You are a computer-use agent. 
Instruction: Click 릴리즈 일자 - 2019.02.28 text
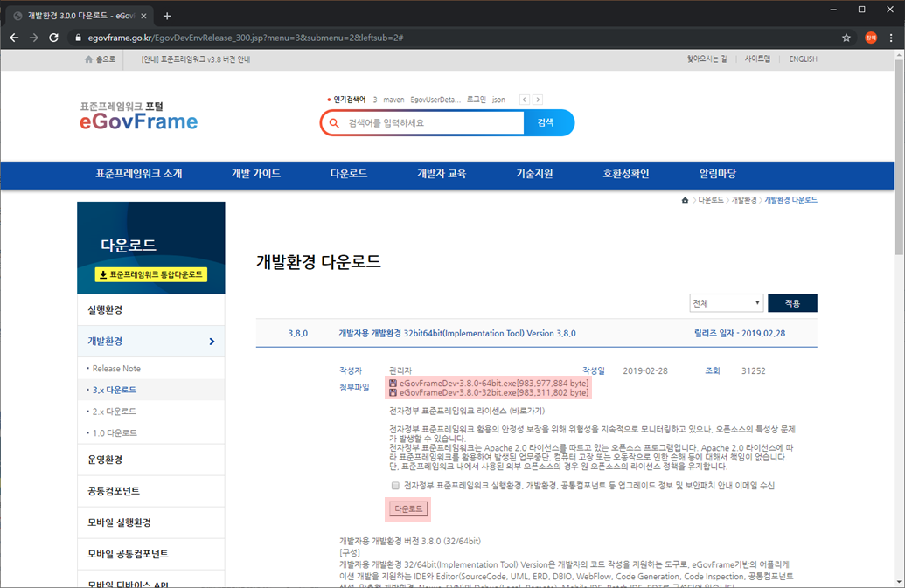click(x=740, y=333)
